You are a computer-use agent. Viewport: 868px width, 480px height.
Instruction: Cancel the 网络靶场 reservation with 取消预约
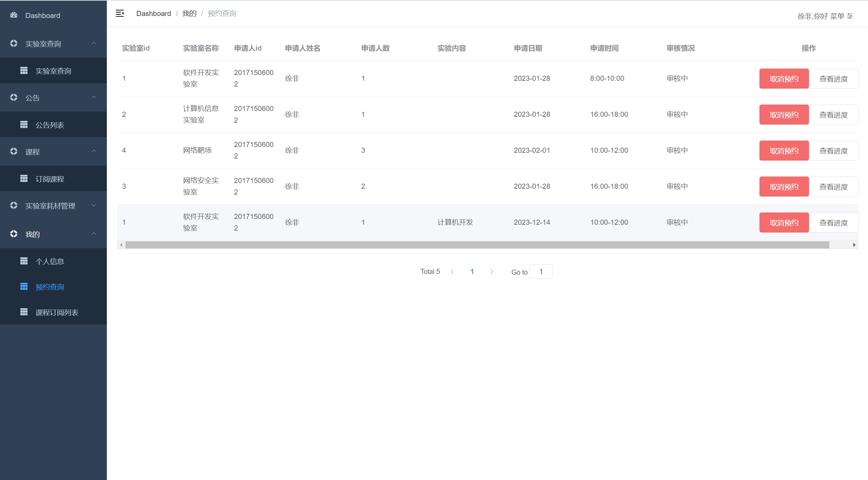click(x=784, y=150)
